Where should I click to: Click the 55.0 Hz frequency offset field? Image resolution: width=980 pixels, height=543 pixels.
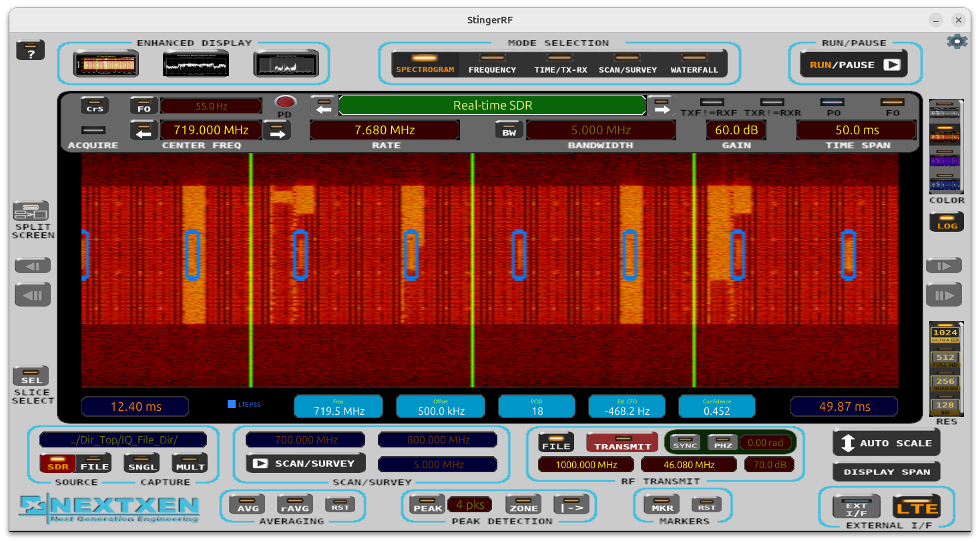click(x=211, y=106)
